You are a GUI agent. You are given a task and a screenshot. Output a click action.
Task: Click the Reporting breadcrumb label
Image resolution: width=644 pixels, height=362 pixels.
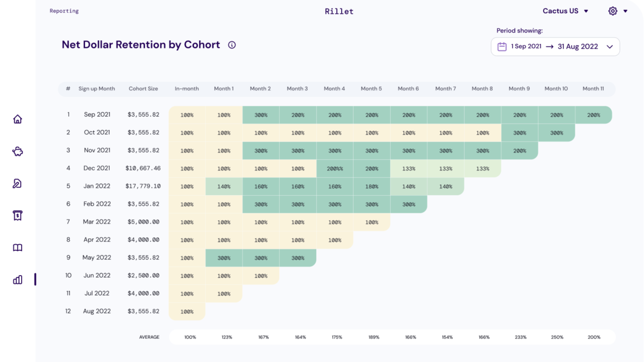click(x=64, y=11)
